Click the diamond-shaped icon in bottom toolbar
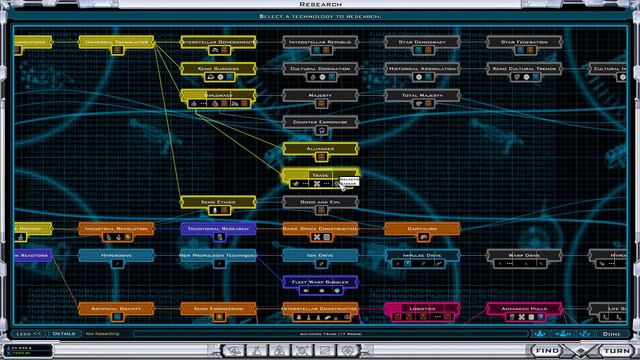640x360 pixels. pos(348,350)
